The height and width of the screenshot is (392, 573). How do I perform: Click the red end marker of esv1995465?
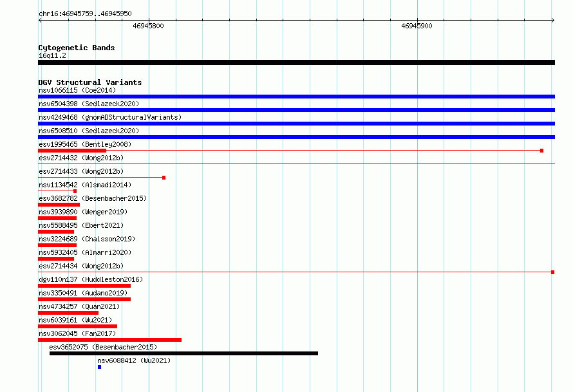coord(542,151)
